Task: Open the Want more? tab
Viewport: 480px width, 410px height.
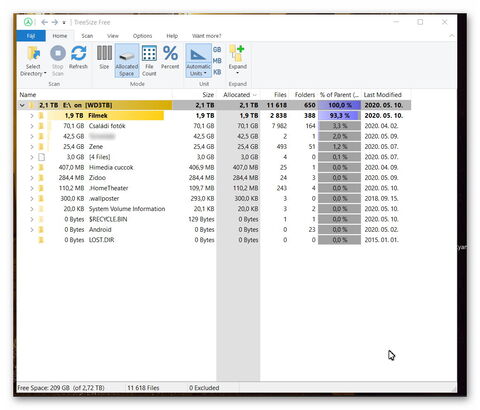Action: pos(206,36)
